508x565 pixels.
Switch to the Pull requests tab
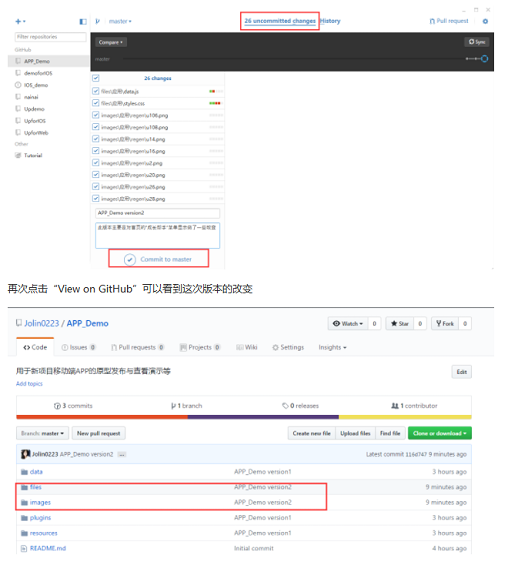click(x=137, y=347)
